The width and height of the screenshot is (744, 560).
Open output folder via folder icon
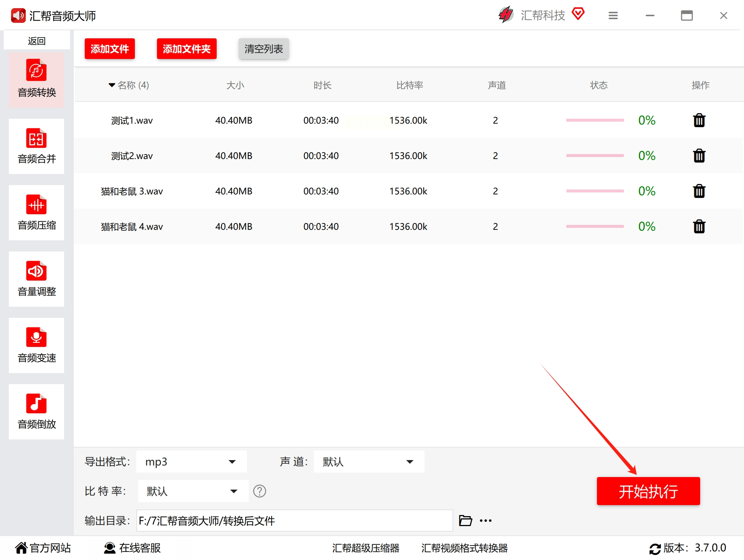coord(465,521)
